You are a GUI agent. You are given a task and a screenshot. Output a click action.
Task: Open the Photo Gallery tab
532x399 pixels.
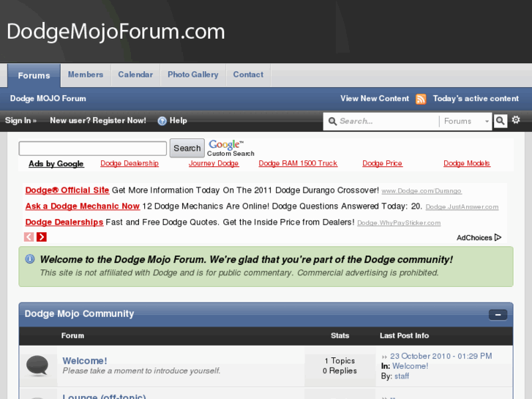pyautogui.click(x=193, y=75)
